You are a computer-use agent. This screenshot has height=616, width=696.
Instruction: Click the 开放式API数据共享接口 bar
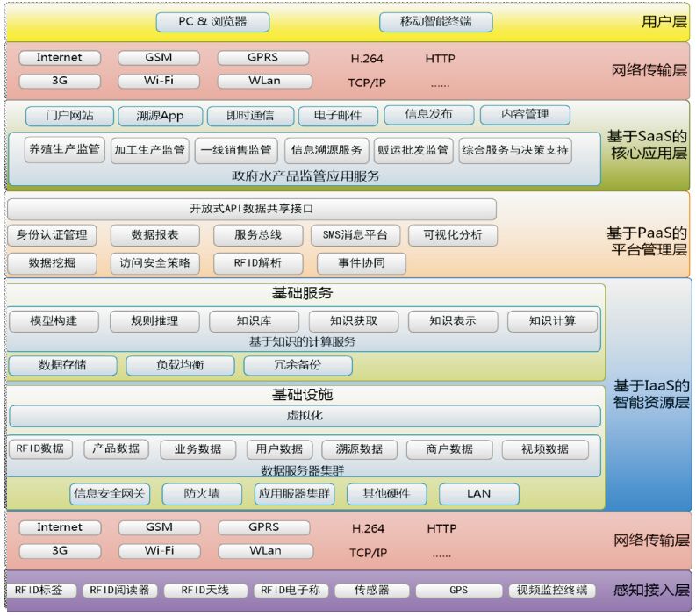251,209
